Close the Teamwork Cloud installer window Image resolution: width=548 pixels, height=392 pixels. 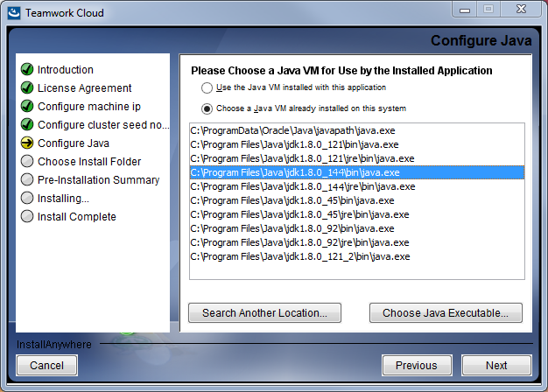[x=521, y=10]
